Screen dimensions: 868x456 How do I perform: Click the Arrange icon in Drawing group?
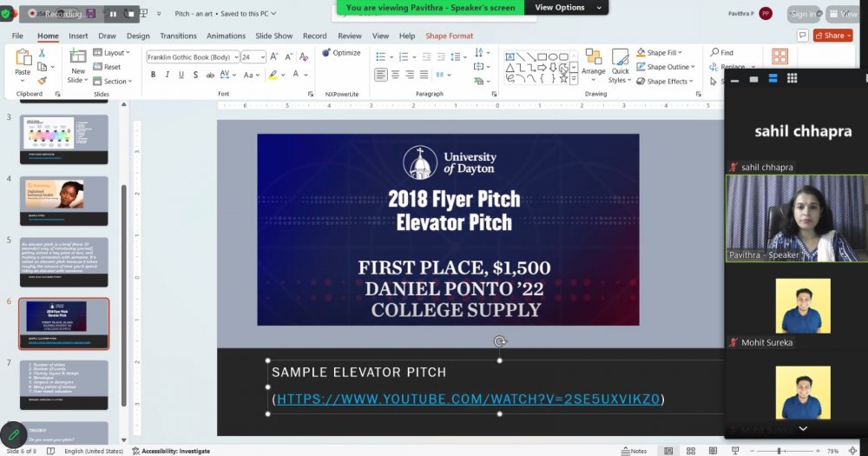[594, 65]
